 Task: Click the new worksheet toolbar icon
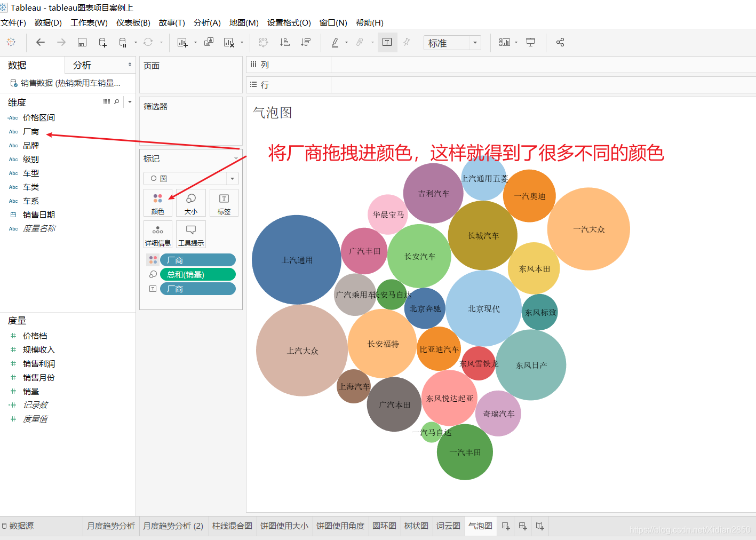(x=182, y=42)
